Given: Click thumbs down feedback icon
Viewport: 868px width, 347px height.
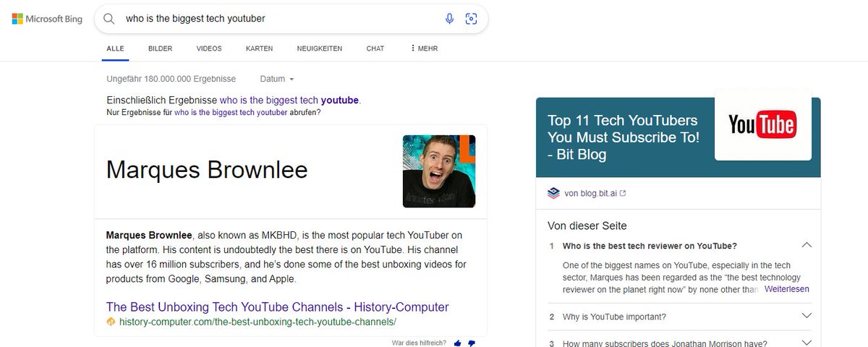Looking at the screenshot, I should click(x=472, y=343).
